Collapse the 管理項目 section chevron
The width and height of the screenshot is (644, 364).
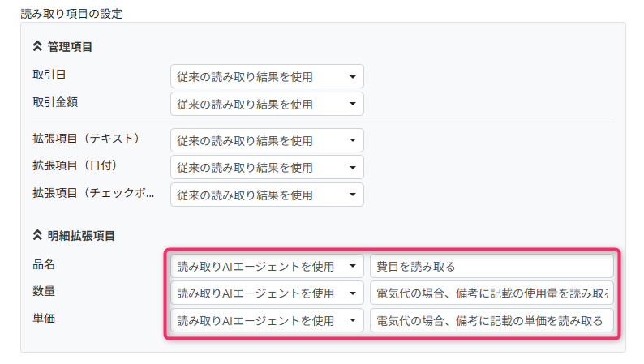[36, 47]
